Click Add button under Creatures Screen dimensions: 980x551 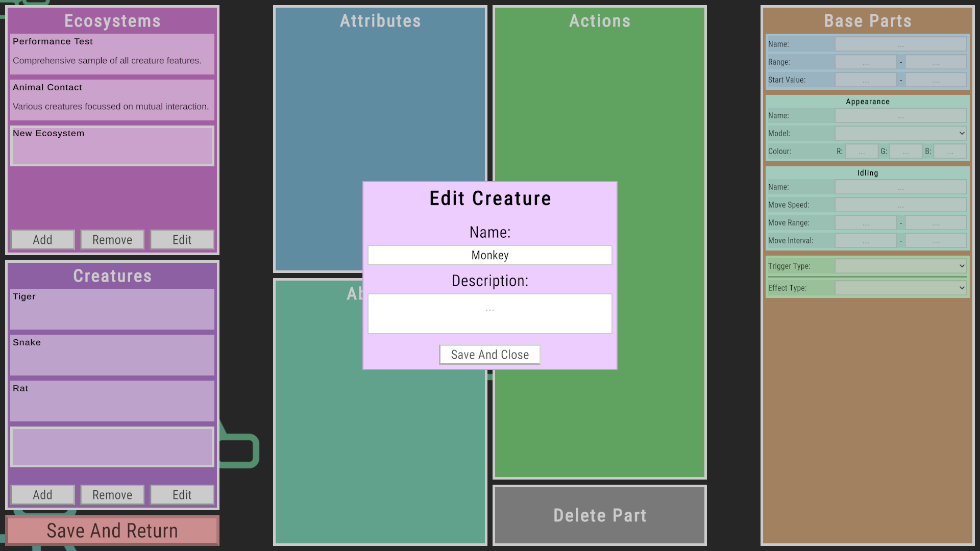tap(43, 495)
